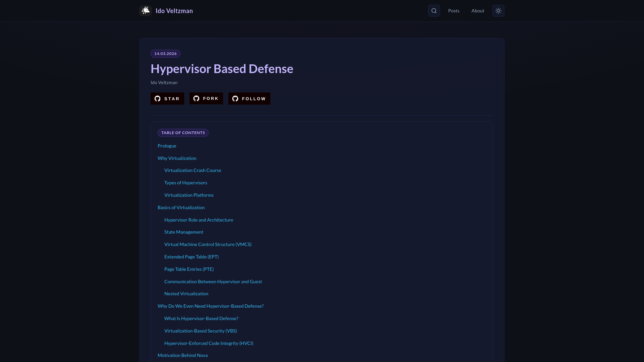
Task: Click the 14.03.2026 date badge
Action: pyautogui.click(x=165, y=54)
